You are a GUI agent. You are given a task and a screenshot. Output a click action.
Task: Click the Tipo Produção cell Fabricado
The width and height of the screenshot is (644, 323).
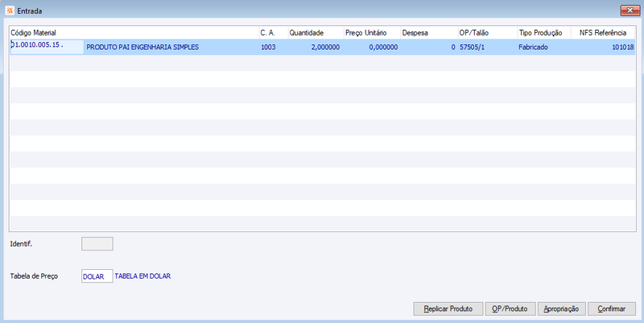533,48
